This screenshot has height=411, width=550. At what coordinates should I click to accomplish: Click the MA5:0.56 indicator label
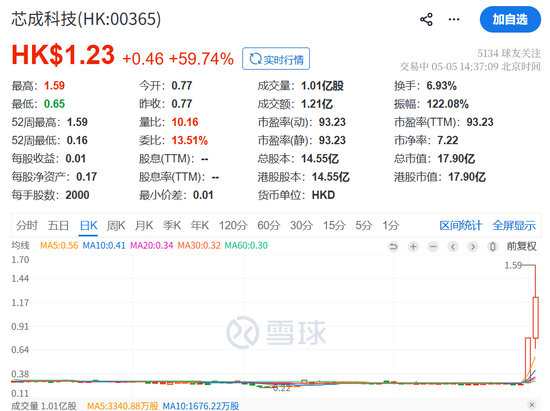(x=59, y=245)
